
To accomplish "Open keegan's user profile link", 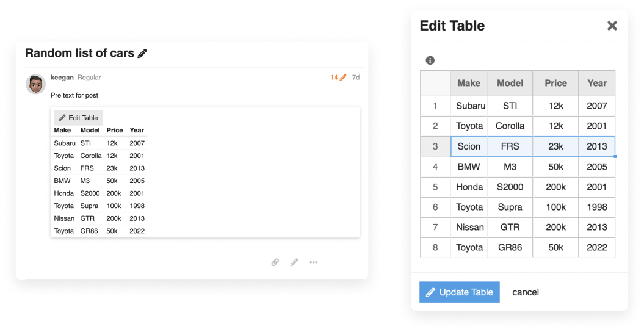I will (x=62, y=77).
